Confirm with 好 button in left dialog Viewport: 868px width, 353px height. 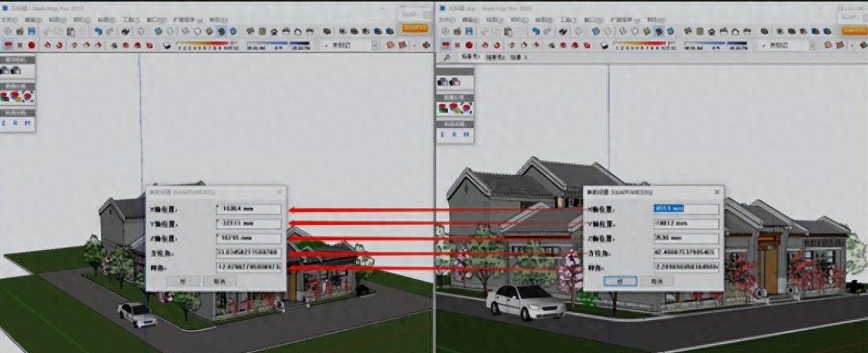[x=183, y=281]
